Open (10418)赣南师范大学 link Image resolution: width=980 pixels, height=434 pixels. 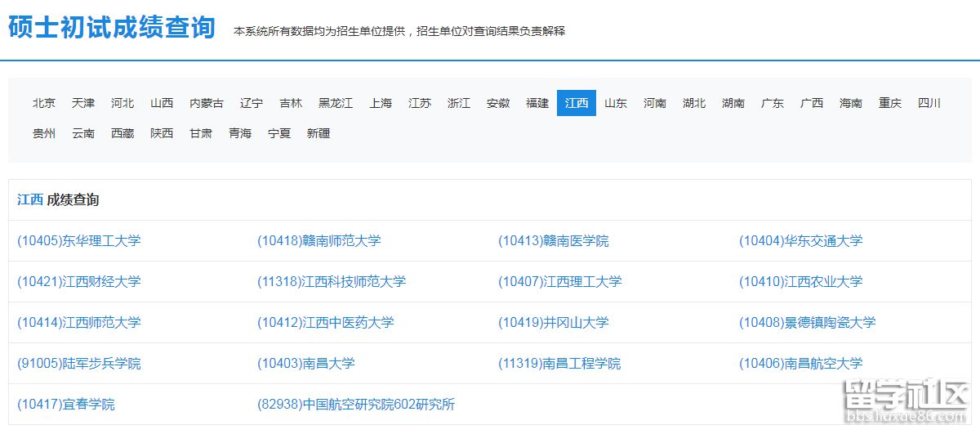click(319, 240)
